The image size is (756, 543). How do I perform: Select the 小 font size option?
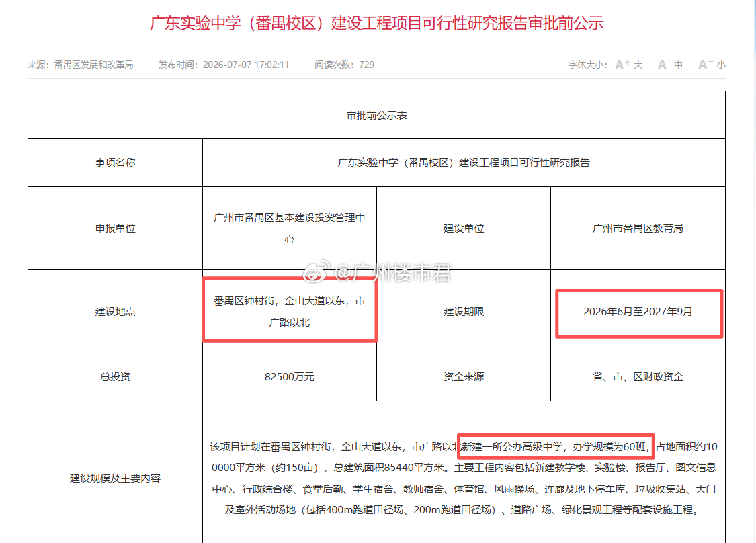click(x=721, y=65)
